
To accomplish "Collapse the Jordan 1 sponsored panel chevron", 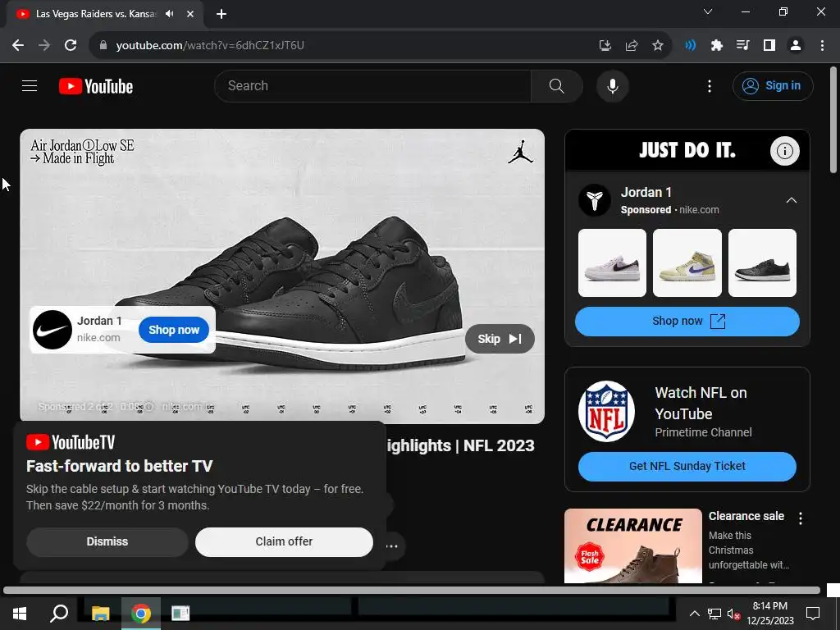I will pyautogui.click(x=791, y=200).
